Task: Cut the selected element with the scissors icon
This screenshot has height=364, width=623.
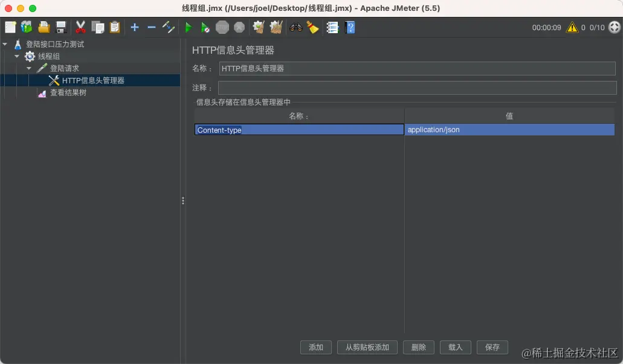Action: point(80,27)
